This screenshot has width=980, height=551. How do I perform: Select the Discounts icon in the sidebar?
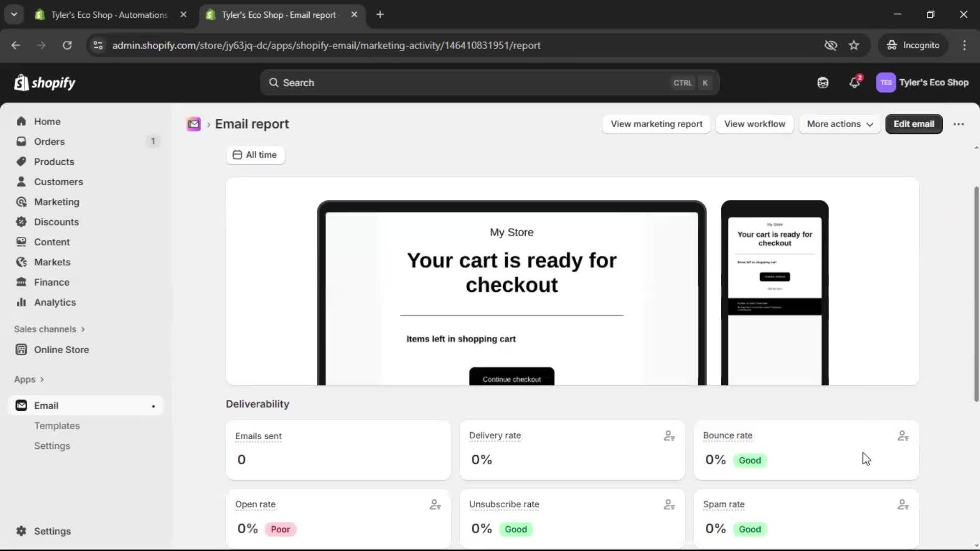(x=21, y=222)
